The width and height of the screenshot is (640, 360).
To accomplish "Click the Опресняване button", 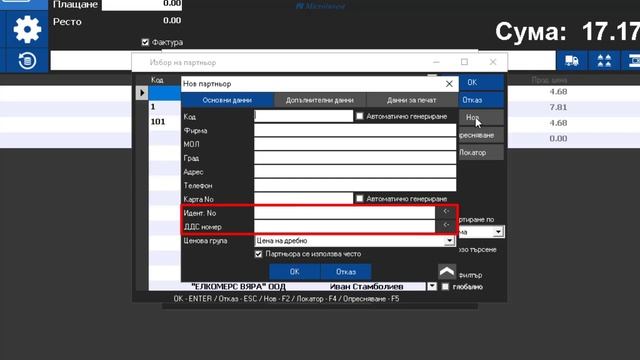I will (481, 135).
